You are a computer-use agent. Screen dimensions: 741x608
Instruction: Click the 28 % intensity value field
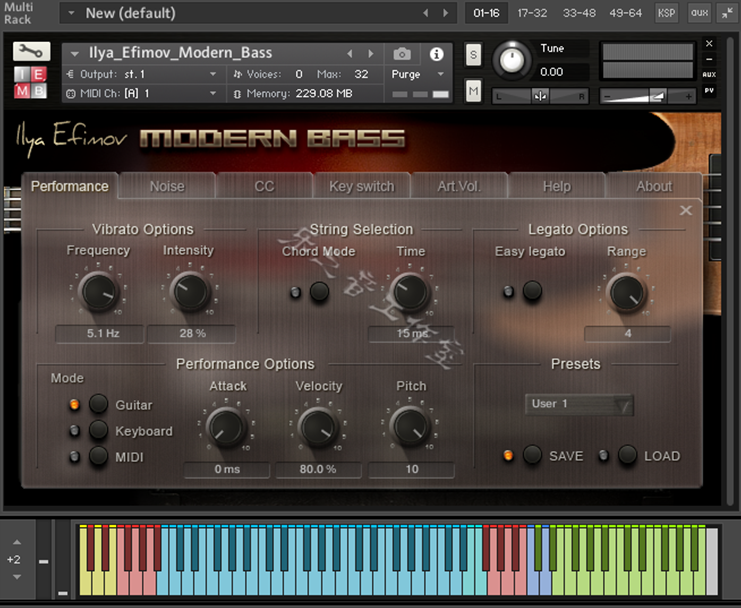(191, 334)
